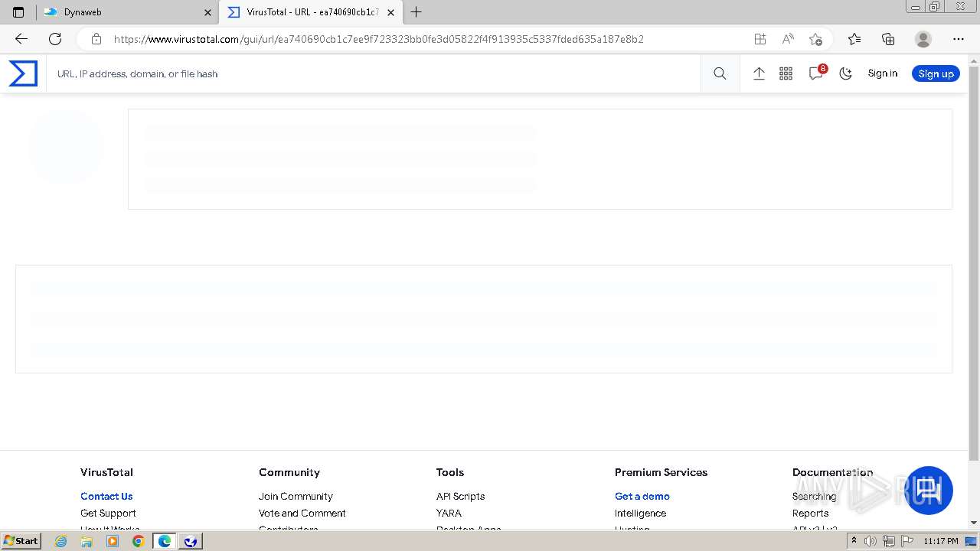
Task: Open the browser Settings and more menu
Action: pos(959,39)
